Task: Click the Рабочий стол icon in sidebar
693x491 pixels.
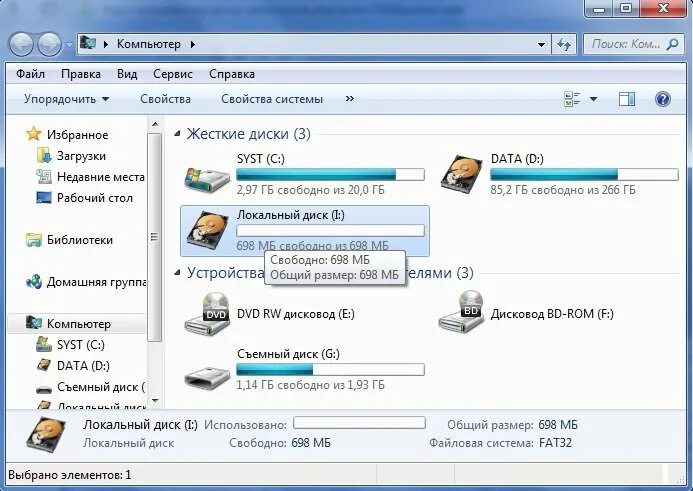Action: click(x=44, y=197)
